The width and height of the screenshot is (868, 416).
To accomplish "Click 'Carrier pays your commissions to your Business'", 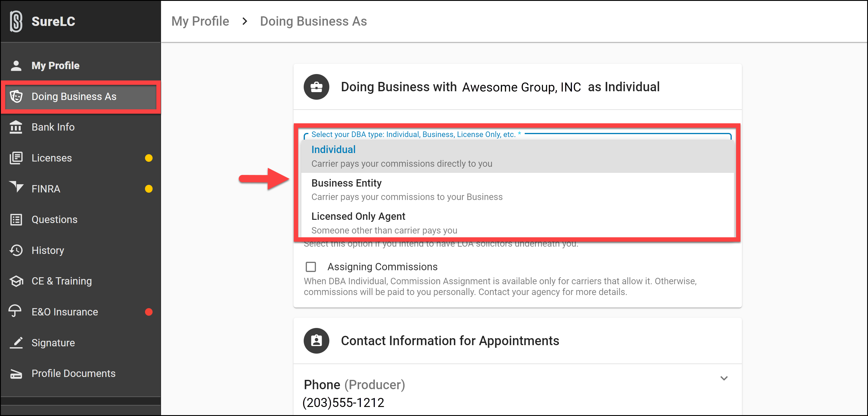I will (x=407, y=197).
